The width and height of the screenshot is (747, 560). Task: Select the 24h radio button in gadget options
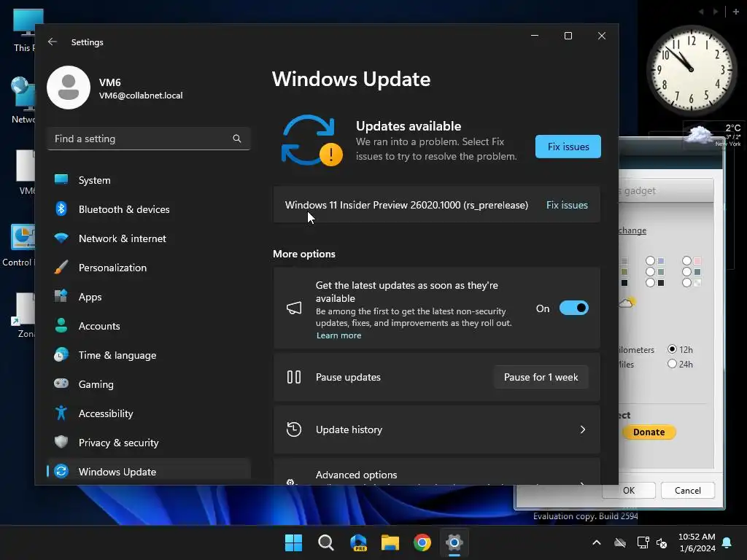pyautogui.click(x=672, y=364)
